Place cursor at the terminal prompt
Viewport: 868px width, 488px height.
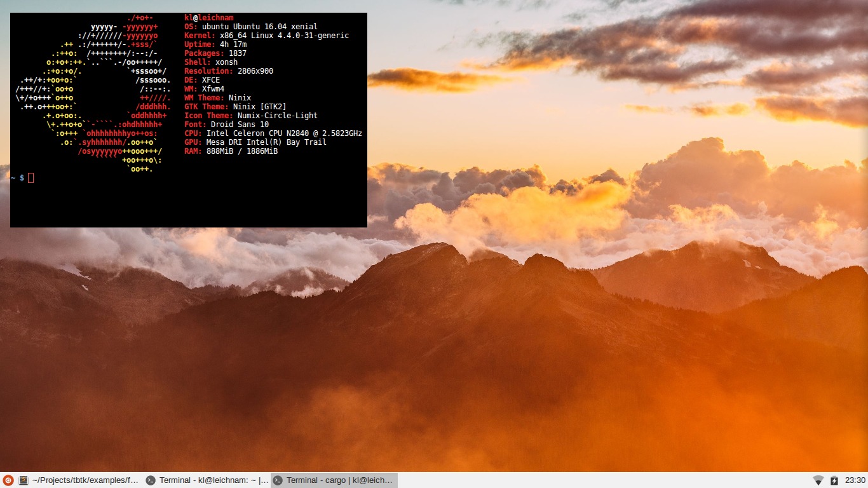coord(31,178)
